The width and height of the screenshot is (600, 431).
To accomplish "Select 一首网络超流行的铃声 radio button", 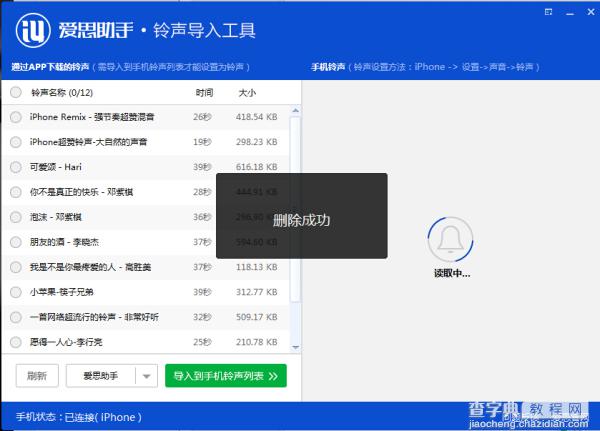I will click(16, 317).
